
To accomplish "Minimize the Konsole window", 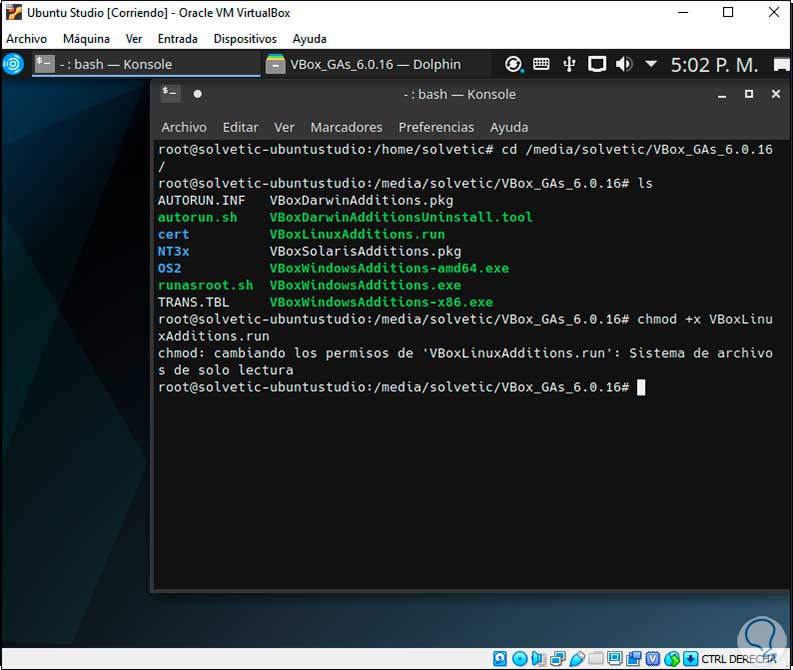I will [x=722, y=95].
